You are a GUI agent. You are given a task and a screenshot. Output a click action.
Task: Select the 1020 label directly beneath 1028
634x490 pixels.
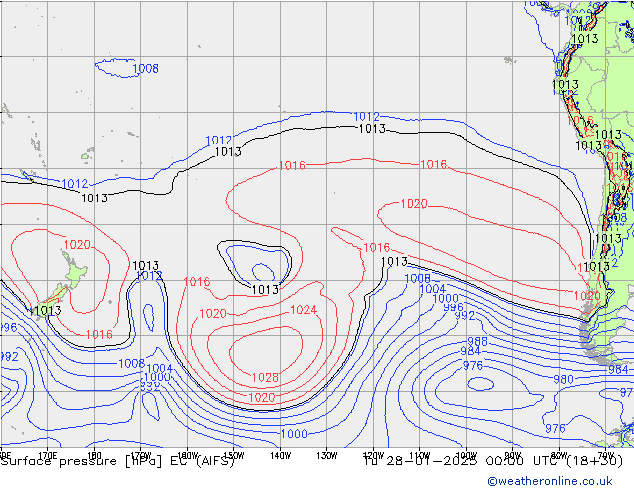point(262,397)
